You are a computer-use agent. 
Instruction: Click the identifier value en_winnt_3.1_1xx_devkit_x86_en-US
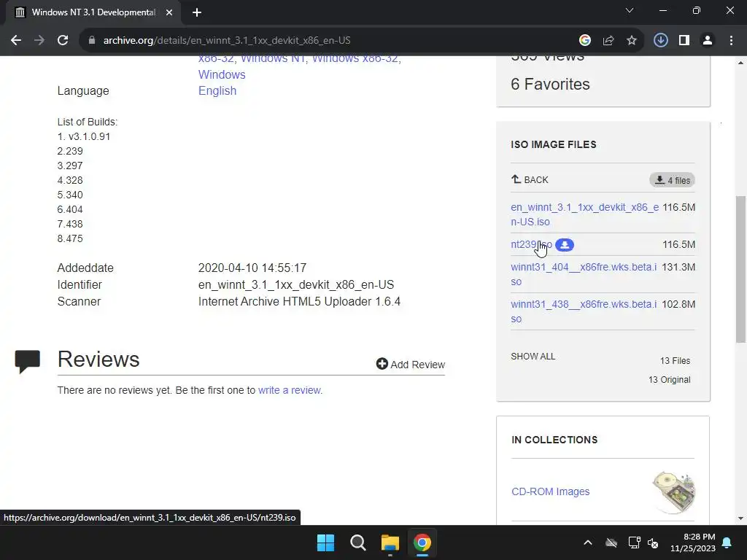click(296, 285)
